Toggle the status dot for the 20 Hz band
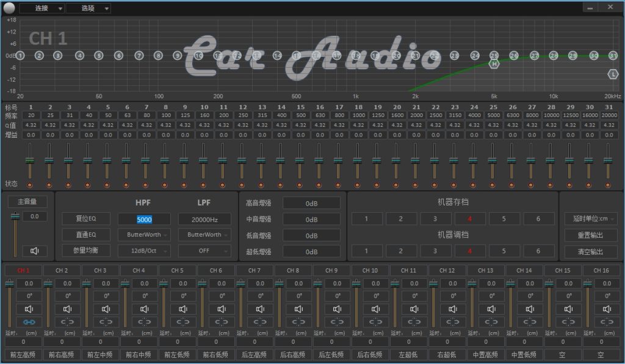Screen dimensions: 625x364 click(x=30, y=185)
